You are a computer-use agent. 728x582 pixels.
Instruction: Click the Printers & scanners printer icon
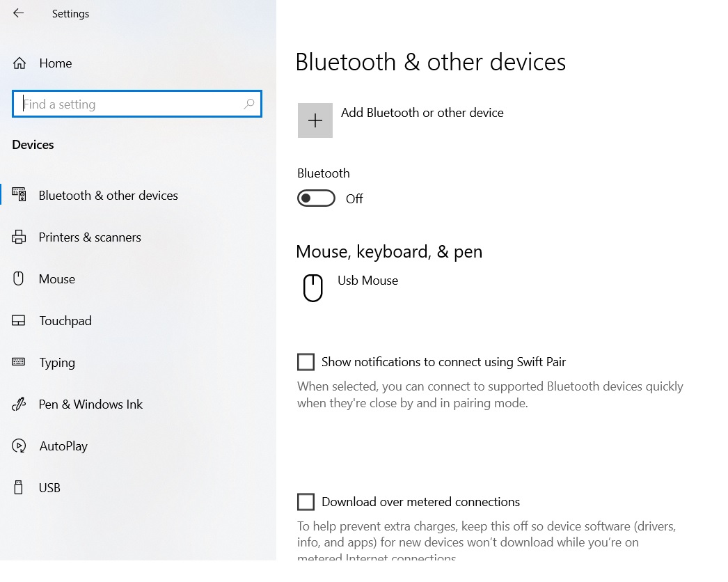tap(19, 237)
